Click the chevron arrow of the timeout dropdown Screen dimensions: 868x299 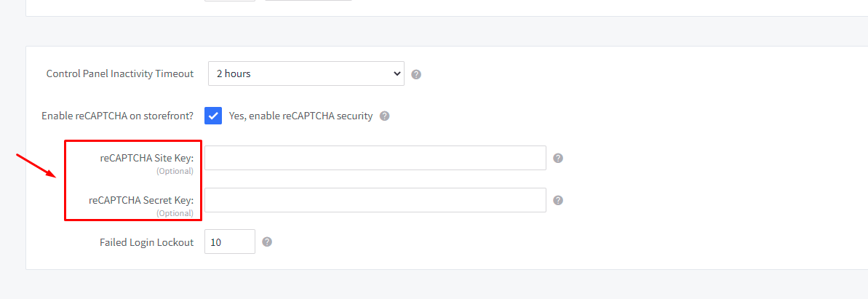click(397, 73)
